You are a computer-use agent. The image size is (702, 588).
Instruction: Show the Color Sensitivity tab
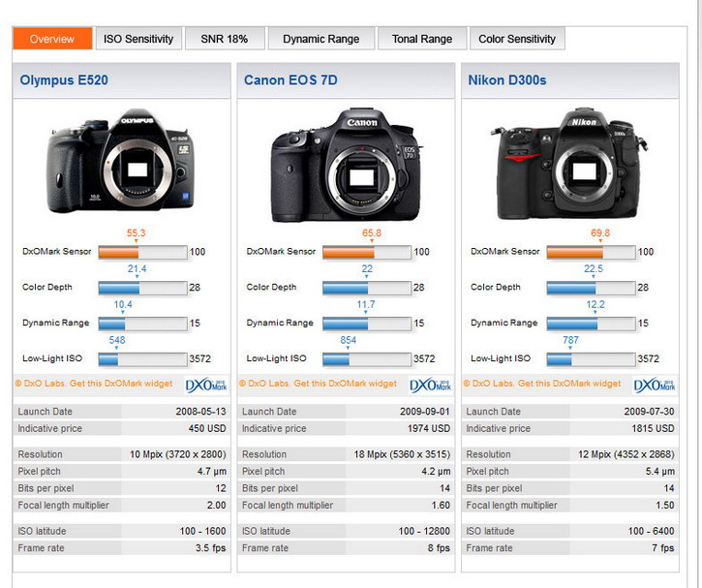click(517, 39)
